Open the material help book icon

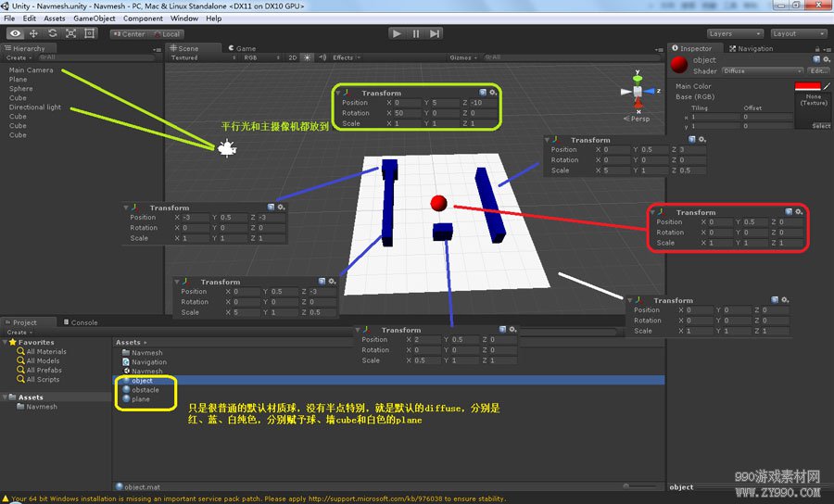(816, 59)
